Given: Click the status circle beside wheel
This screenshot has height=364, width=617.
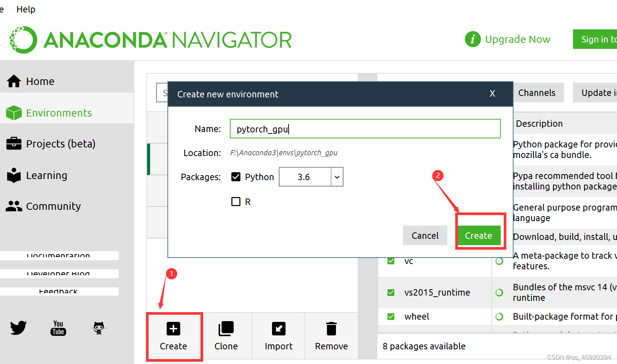Looking at the screenshot, I should coord(499,316).
